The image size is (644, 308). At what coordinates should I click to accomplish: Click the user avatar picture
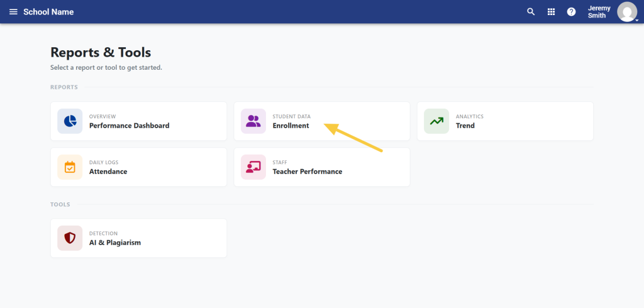[627, 11]
